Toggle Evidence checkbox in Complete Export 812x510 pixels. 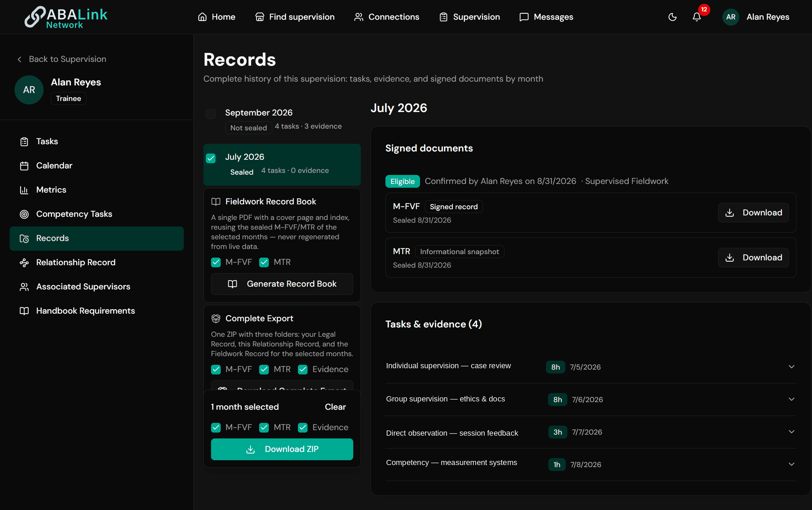click(303, 370)
